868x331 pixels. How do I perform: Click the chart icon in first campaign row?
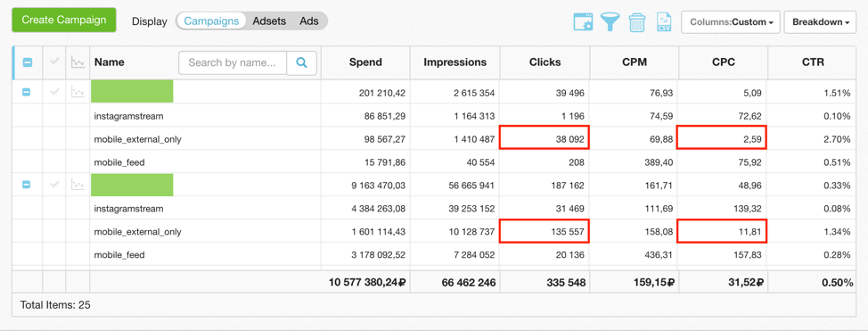click(x=78, y=92)
